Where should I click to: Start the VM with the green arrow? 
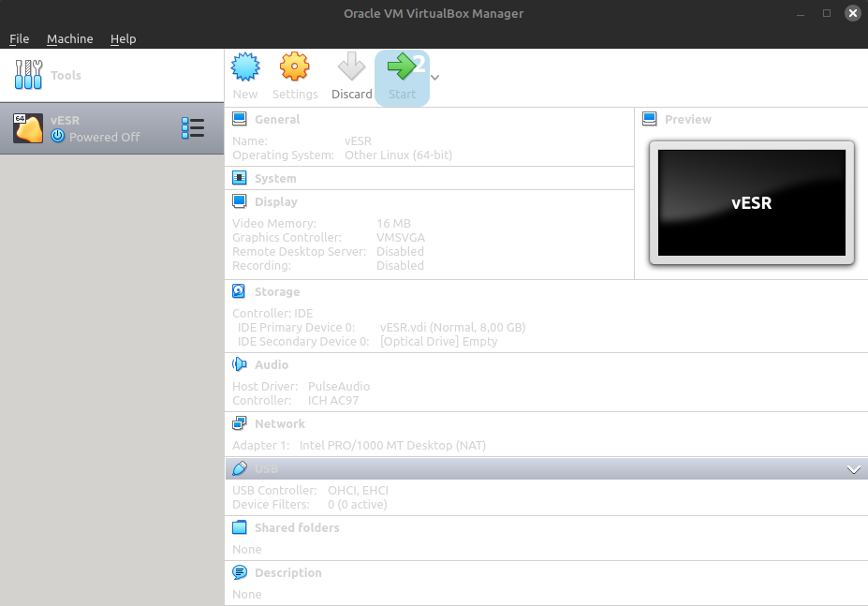402,67
